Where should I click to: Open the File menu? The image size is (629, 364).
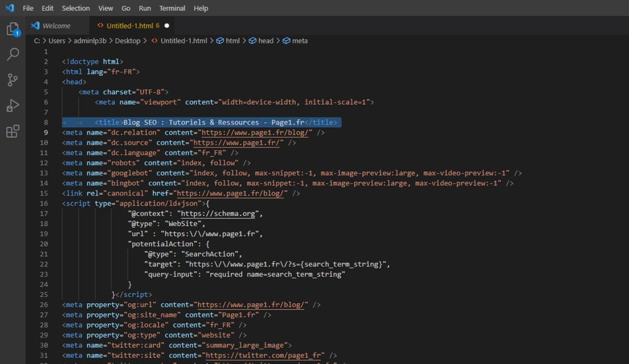tap(28, 8)
